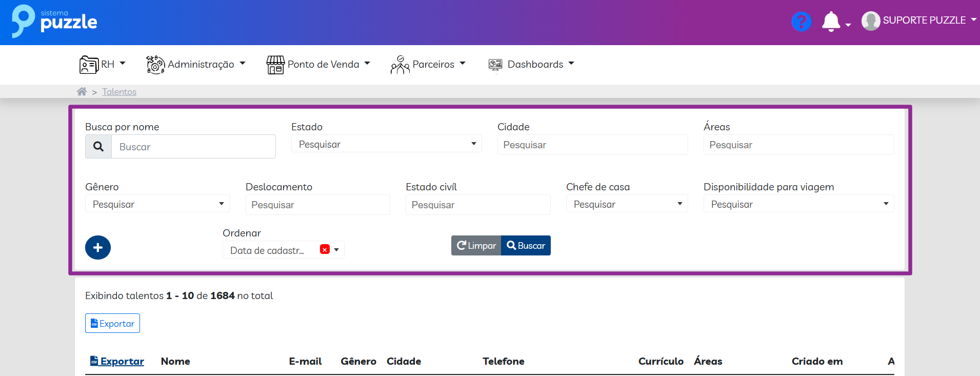This screenshot has height=376, width=980.
Task: Open the blue help question mark icon
Action: (801, 22)
